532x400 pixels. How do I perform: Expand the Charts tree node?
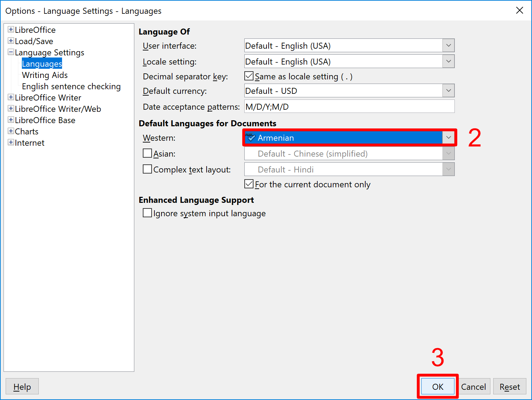11,131
